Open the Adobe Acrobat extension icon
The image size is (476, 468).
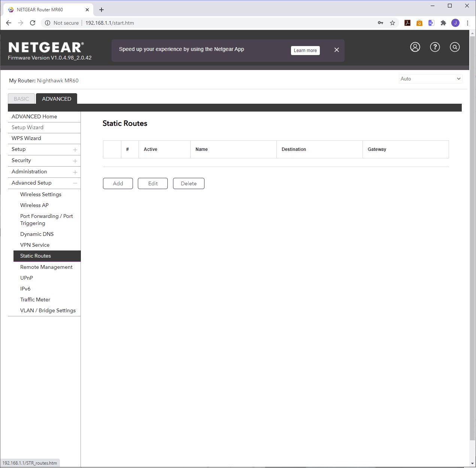(407, 23)
